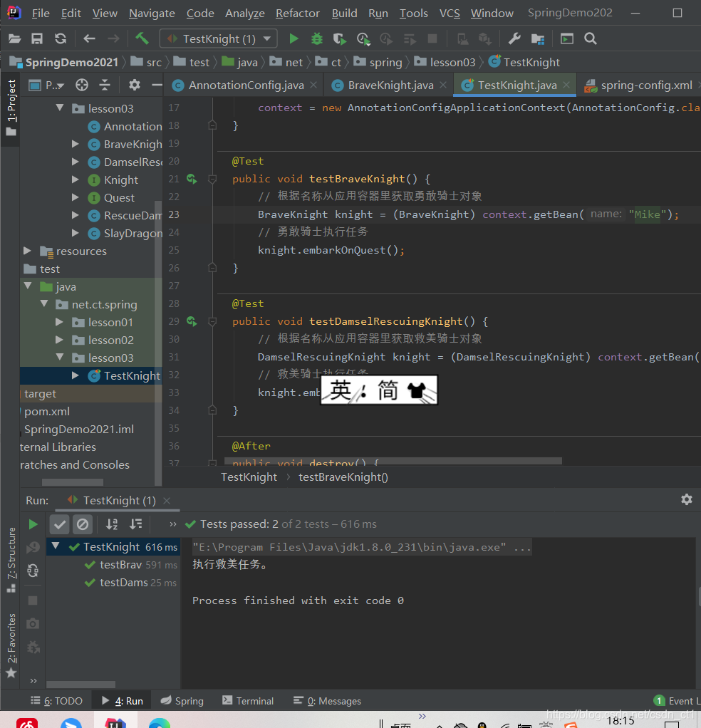701x728 pixels.
Task: Click the Save All disk icon
Action: tap(37, 38)
